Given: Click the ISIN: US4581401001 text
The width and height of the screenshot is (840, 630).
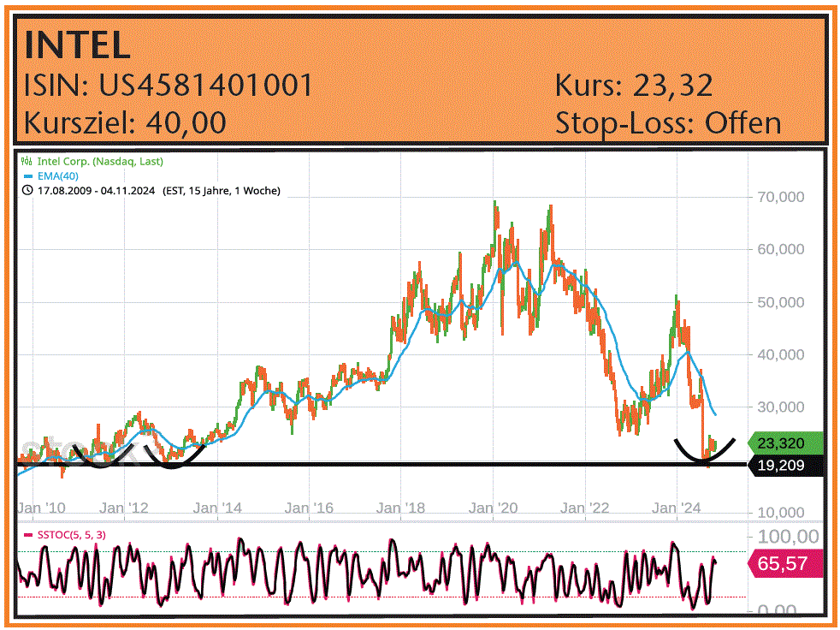Looking at the screenshot, I should [x=169, y=86].
